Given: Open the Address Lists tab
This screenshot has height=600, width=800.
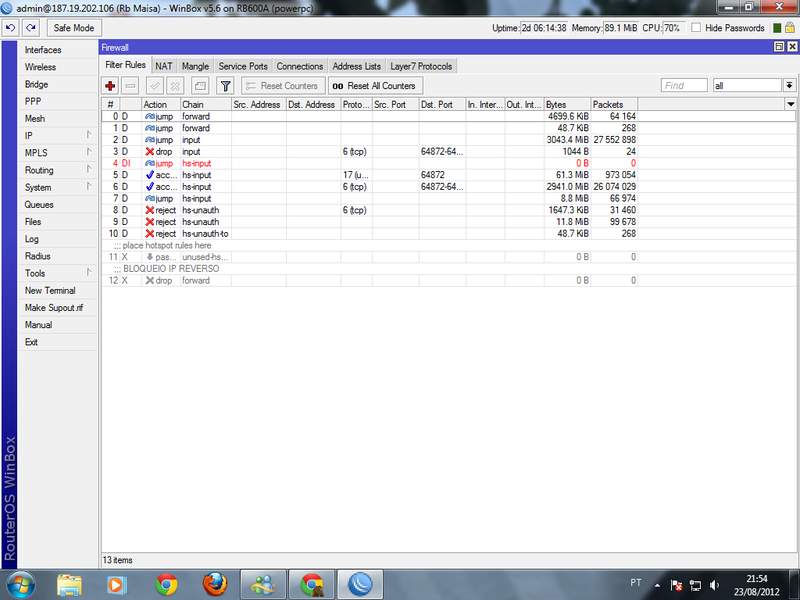Looking at the screenshot, I should tap(357, 66).
